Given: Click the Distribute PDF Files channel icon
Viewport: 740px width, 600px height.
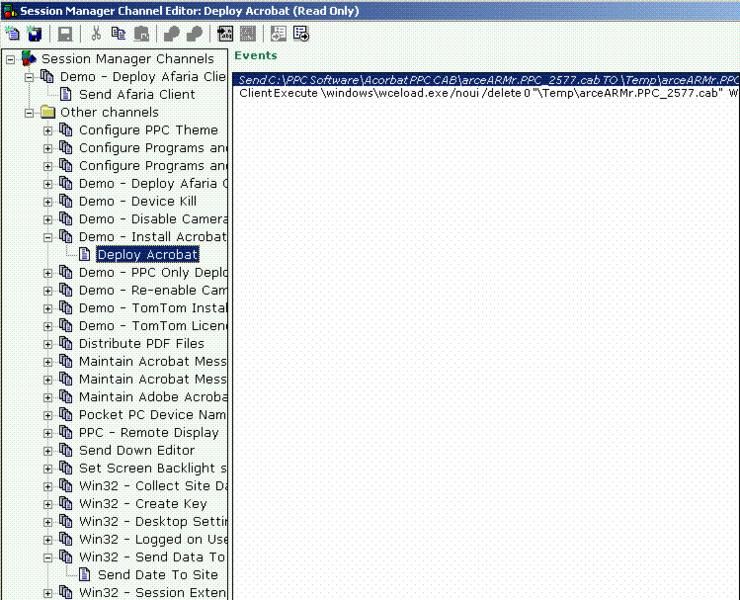Looking at the screenshot, I should coord(66,343).
